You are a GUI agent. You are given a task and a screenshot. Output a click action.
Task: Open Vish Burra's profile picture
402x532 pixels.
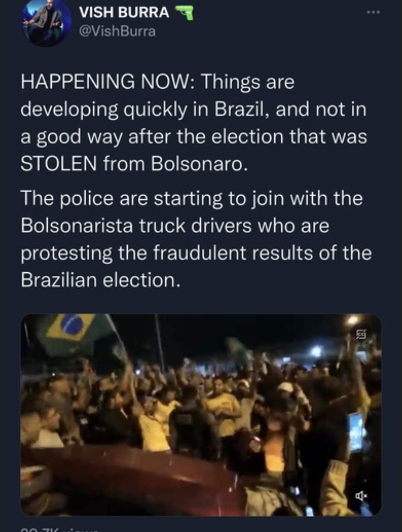(x=46, y=22)
